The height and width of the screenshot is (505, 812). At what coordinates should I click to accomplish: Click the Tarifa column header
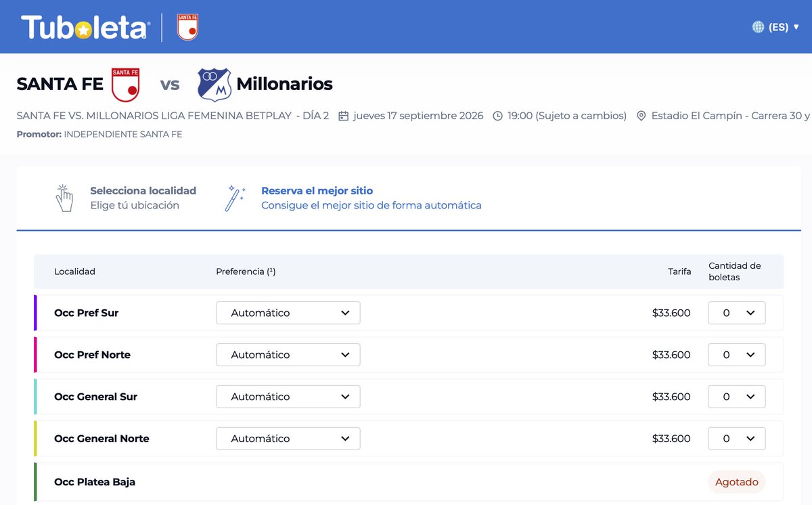coord(679,271)
